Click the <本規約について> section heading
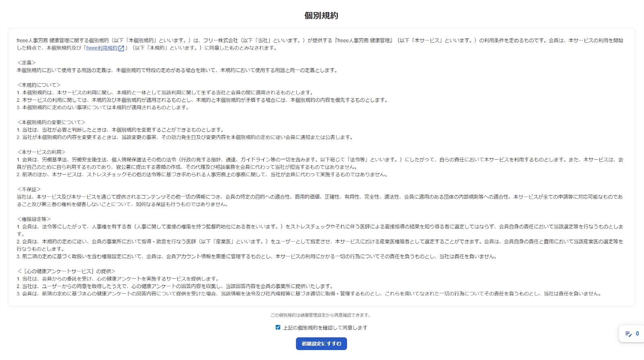Viewport: 644px width, 360px height. point(39,85)
